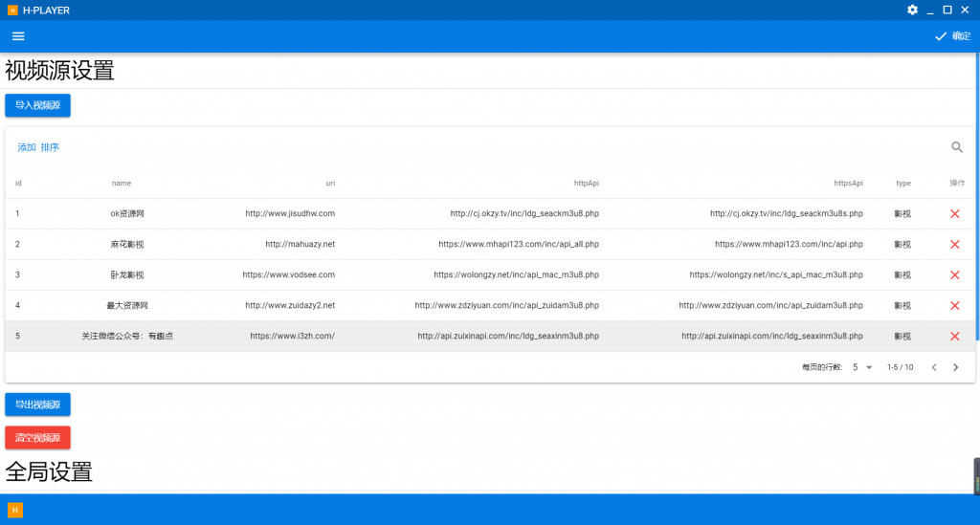
Task: Sort by the type column header
Action: [903, 183]
